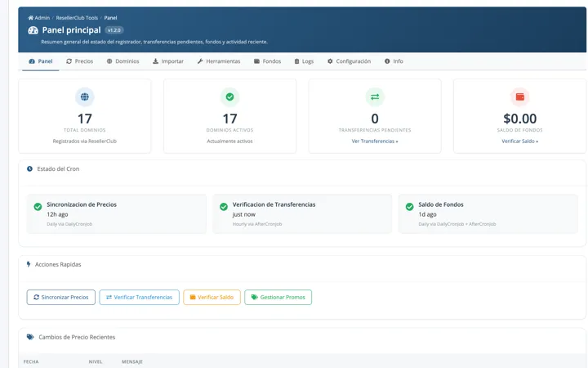Click the clock icon next to Estado del Cron
Screen dimensions: 588x368
(x=29, y=169)
